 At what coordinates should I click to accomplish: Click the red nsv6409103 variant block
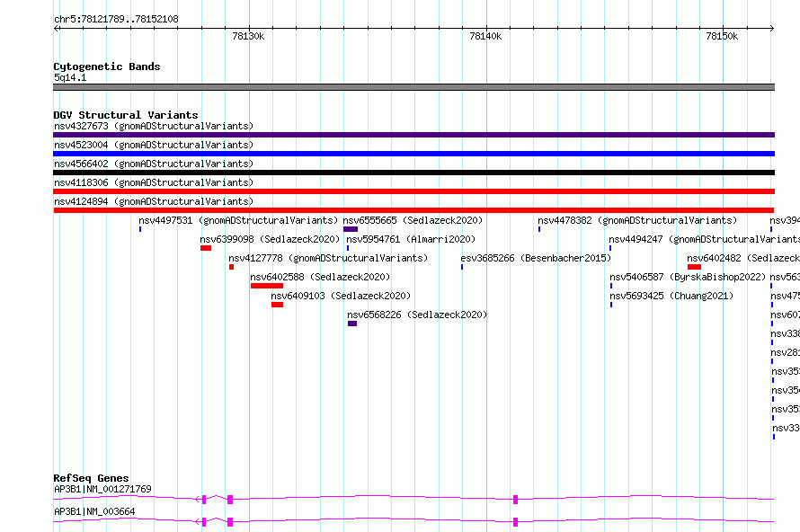point(277,305)
